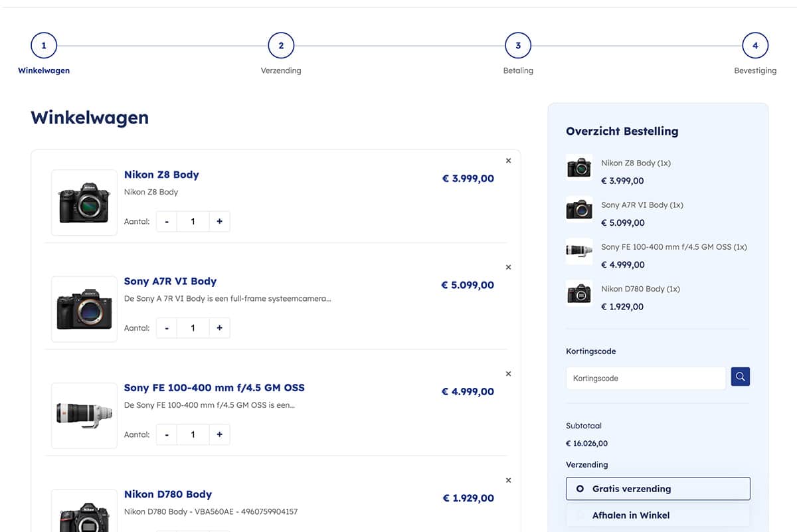Image resolution: width=797 pixels, height=532 pixels.
Task: Open the Nikon D780 Body product link
Action: (168, 494)
